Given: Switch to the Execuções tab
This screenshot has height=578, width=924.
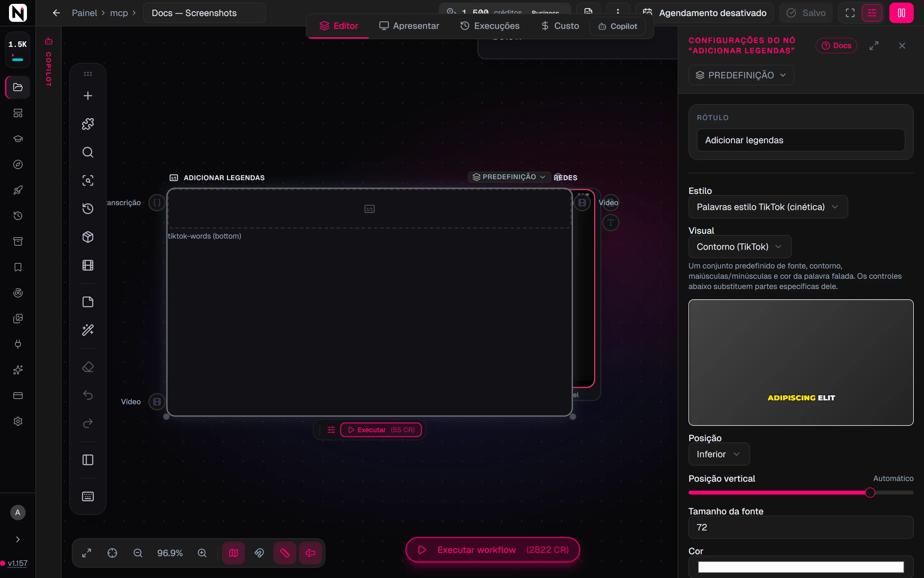Looking at the screenshot, I should pyautogui.click(x=490, y=26).
